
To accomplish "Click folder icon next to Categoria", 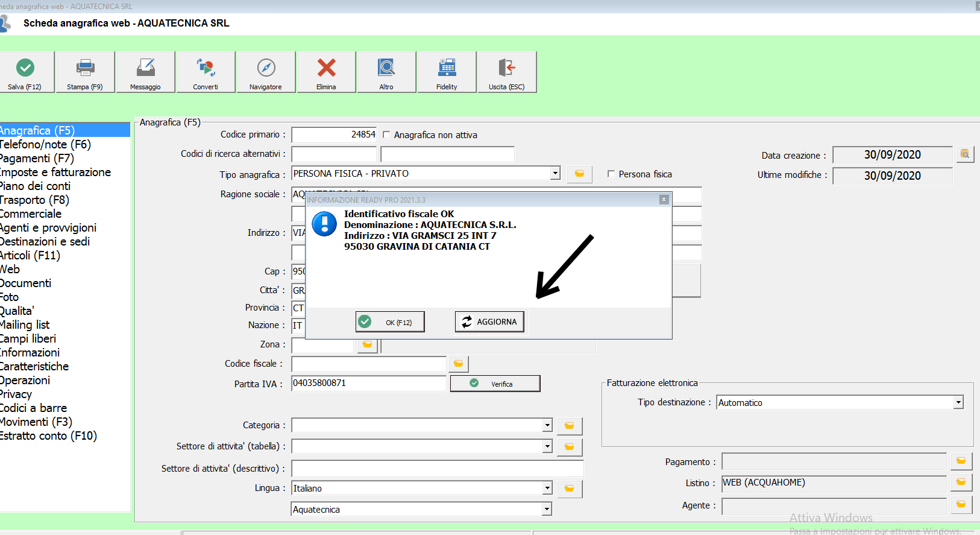I will click(x=570, y=426).
